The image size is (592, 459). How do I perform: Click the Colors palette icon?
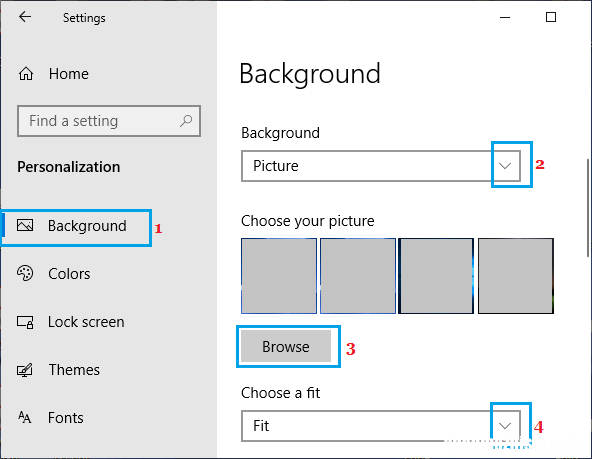coord(25,273)
